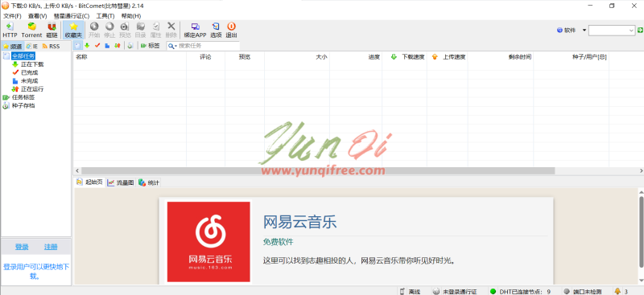Switch to the 频道 sidebar tab

(13, 47)
